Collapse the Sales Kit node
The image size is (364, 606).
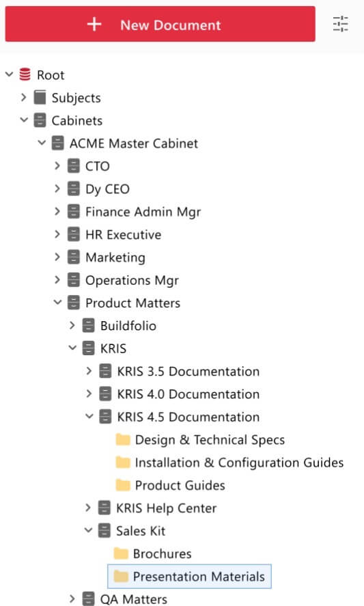click(x=89, y=530)
